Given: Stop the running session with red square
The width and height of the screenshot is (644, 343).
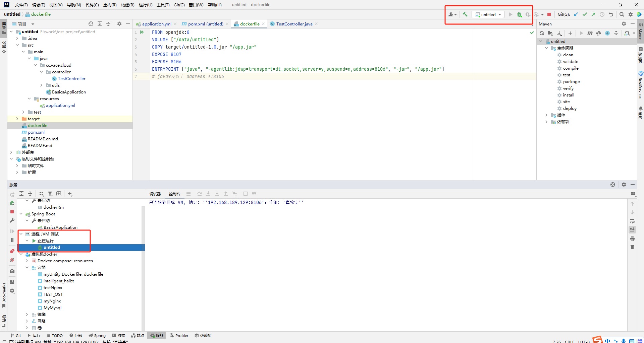Looking at the screenshot, I should (x=549, y=14).
